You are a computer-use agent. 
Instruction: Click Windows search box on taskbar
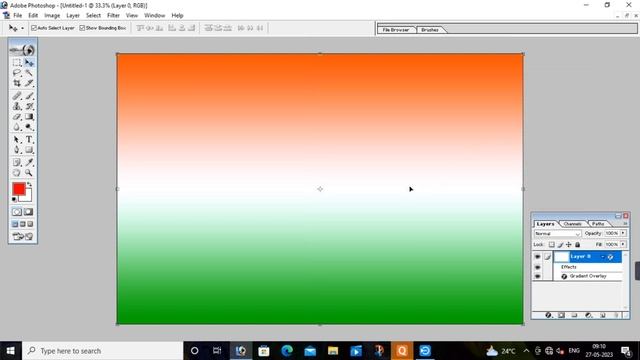tap(103, 351)
